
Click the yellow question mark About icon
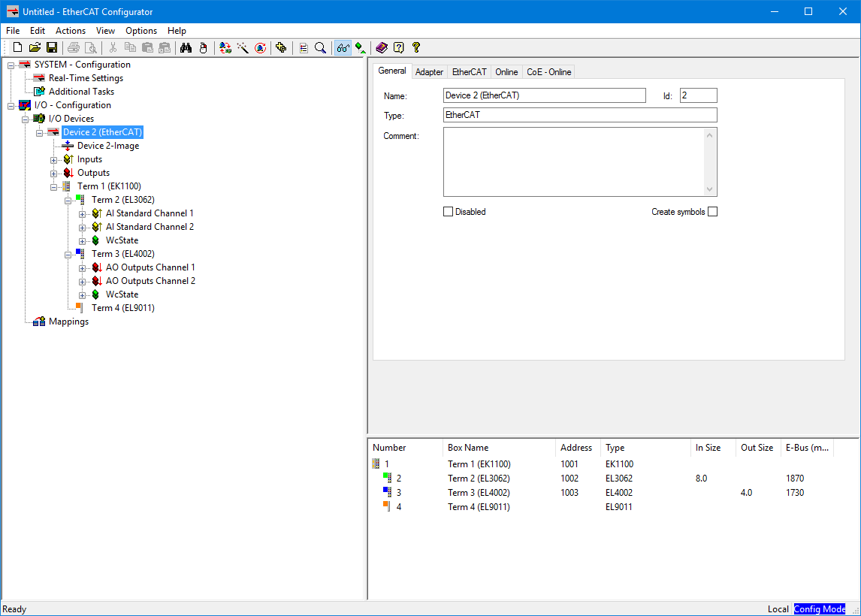416,48
